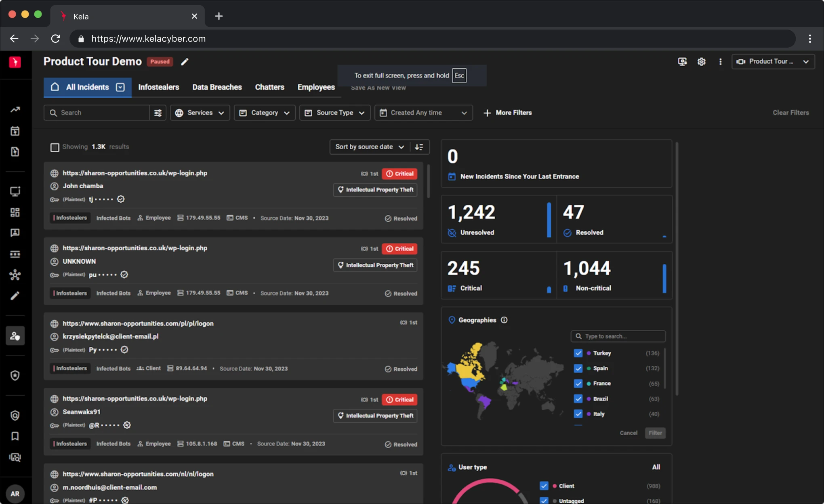Uncheck the Untagged user type checkbox
The image size is (824, 504).
click(544, 500)
